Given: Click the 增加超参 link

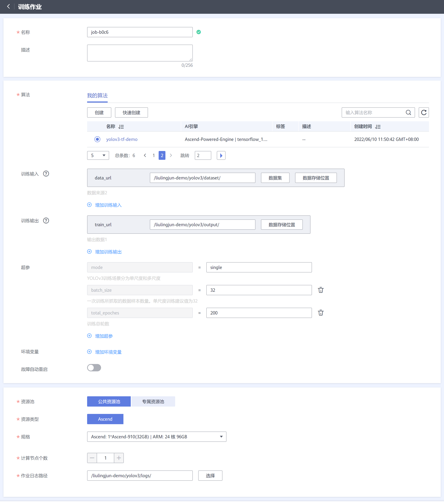Looking at the screenshot, I should (104, 336).
